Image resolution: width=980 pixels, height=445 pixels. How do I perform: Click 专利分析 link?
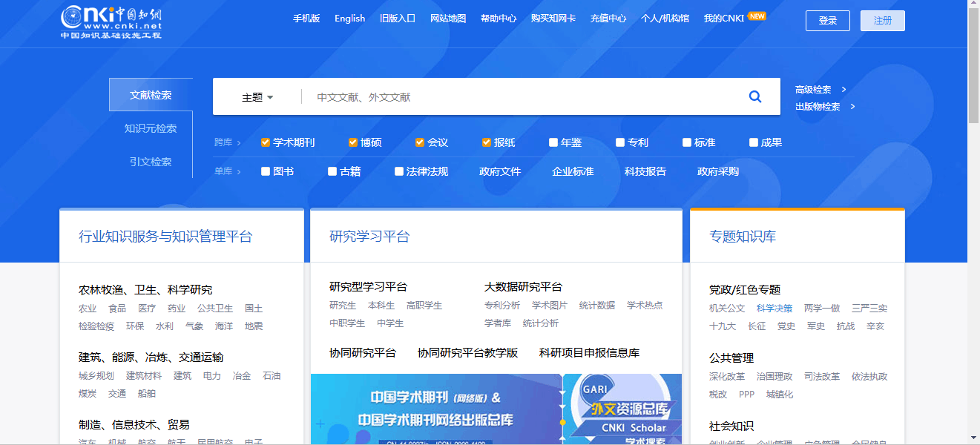coord(502,306)
